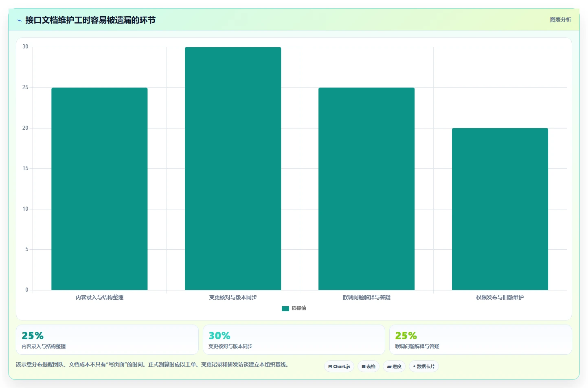
Task: Click the footer note starting with 该示意分布提醒团队
Action: pos(152,365)
